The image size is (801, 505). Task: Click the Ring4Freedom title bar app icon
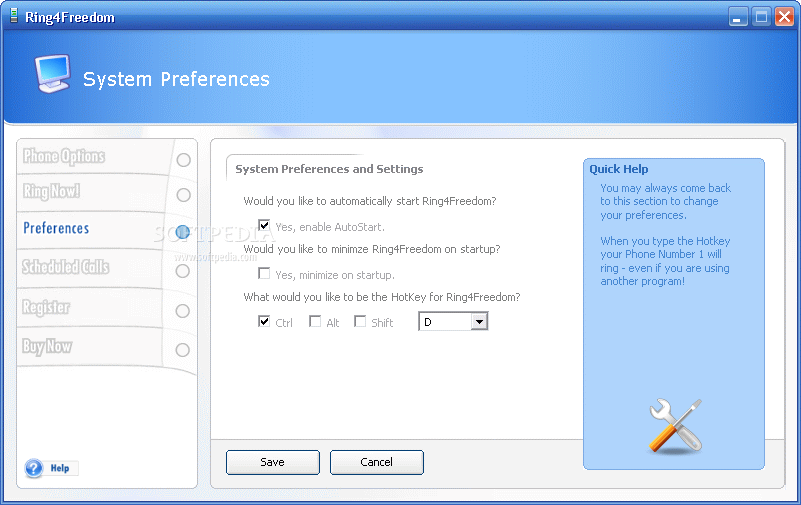tap(14, 16)
